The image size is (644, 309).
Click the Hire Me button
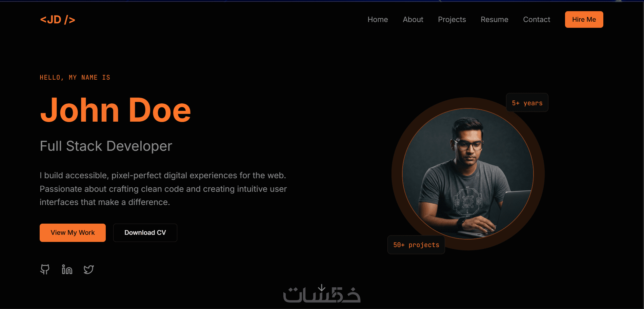[x=584, y=19]
